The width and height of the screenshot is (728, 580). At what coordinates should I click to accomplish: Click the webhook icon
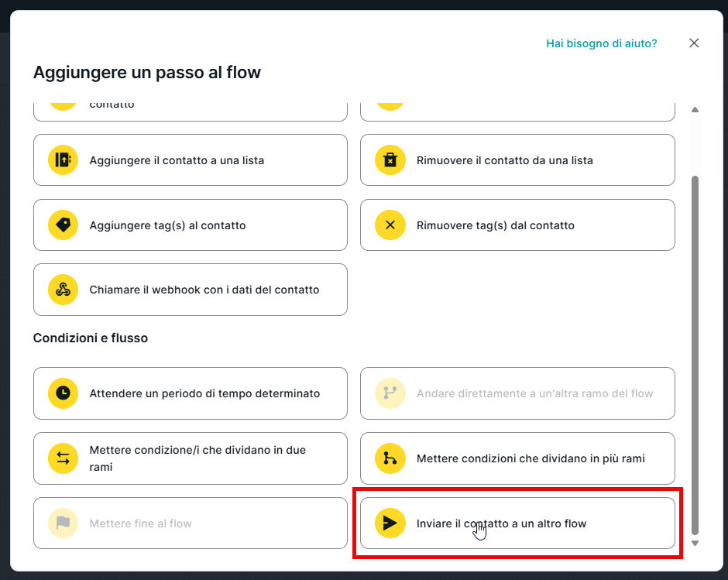(x=63, y=290)
